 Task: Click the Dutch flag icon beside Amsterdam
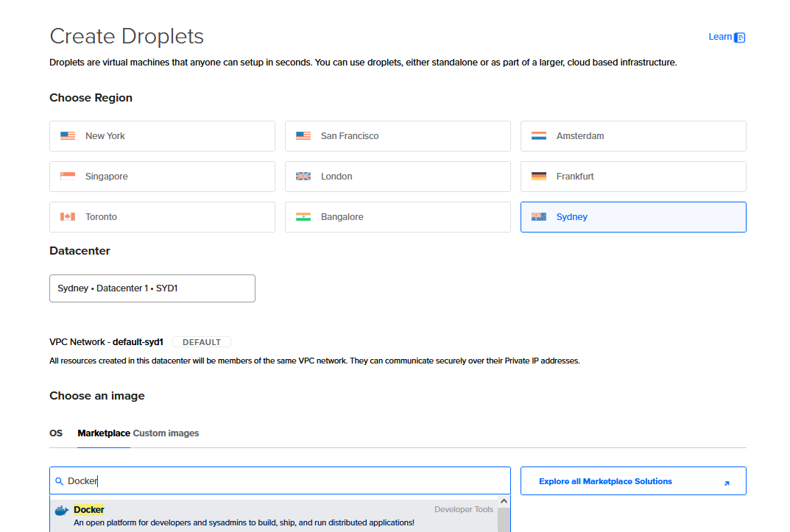(x=539, y=135)
